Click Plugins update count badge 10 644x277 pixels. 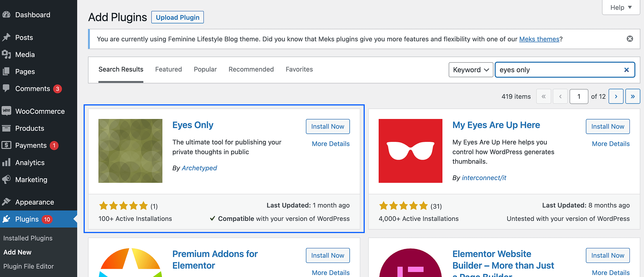(x=47, y=219)
